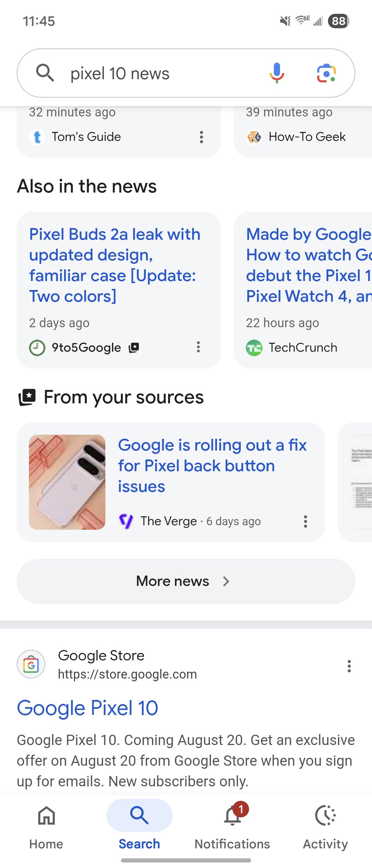Tap the 9to5Google preferred source badge icon
Viewport: 372px width, 868px height.
tap(134, 348)
